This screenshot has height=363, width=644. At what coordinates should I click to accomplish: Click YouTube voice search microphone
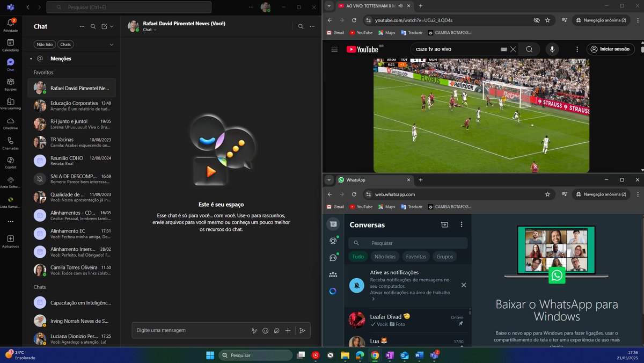[x=552, y=49]
